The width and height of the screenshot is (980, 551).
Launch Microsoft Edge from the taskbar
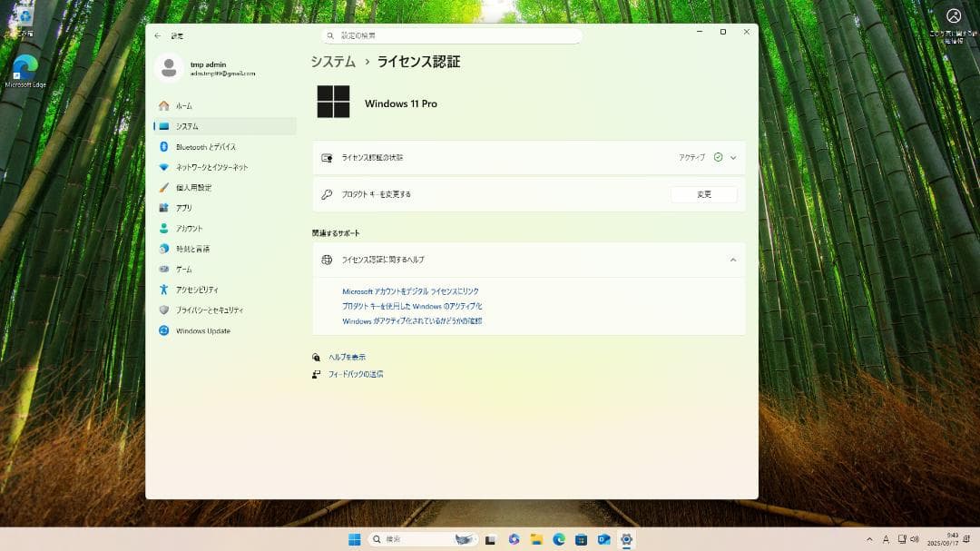[x=557, y=538]
